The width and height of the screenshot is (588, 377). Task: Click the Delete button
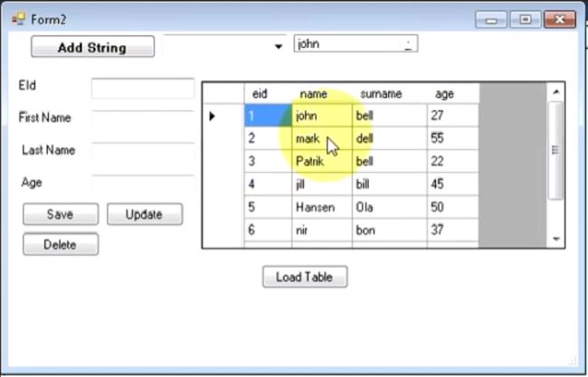click(61, 244)
